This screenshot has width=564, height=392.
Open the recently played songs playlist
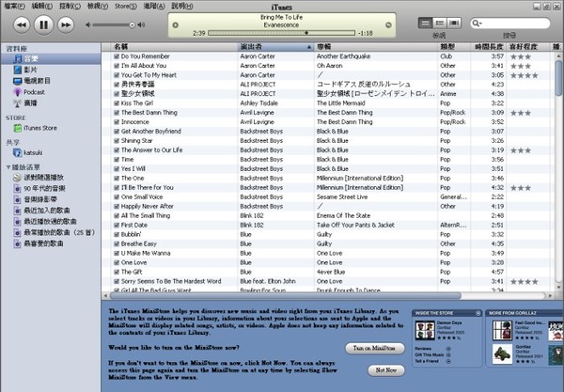point(44,222)
